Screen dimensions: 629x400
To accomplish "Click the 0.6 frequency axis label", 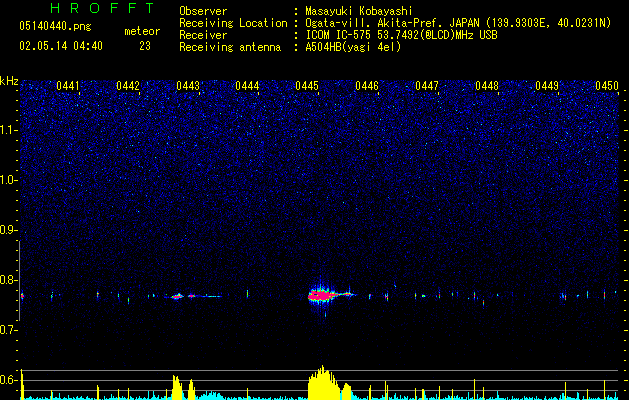I will tap(9, 380).
